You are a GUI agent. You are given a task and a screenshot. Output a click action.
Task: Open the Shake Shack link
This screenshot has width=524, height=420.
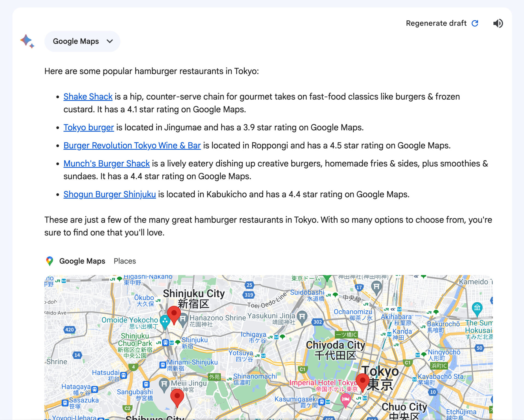[x=88, y=97]
